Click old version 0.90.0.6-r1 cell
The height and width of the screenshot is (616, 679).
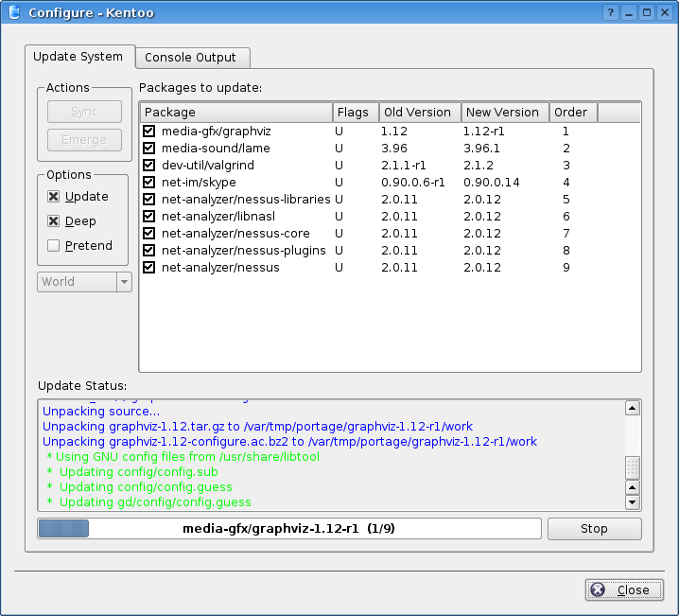413,182
